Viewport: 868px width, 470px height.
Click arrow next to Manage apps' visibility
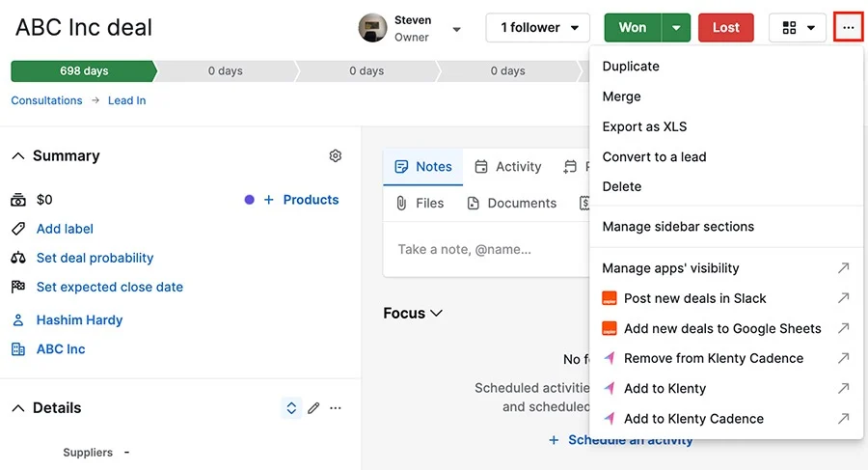843,268
